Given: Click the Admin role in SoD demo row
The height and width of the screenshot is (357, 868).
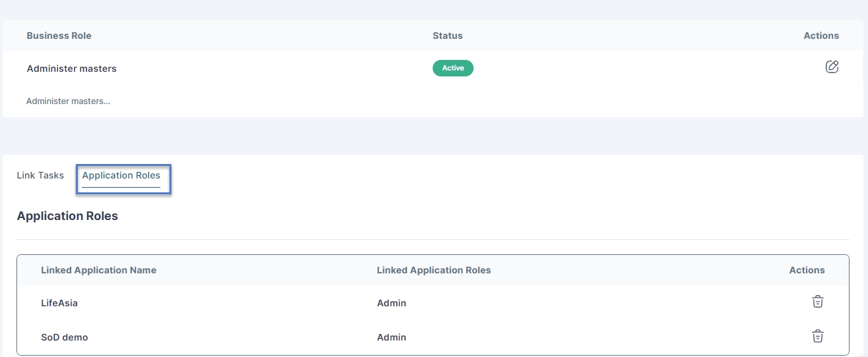Looking at the screenshot, I should coord(391,337).
